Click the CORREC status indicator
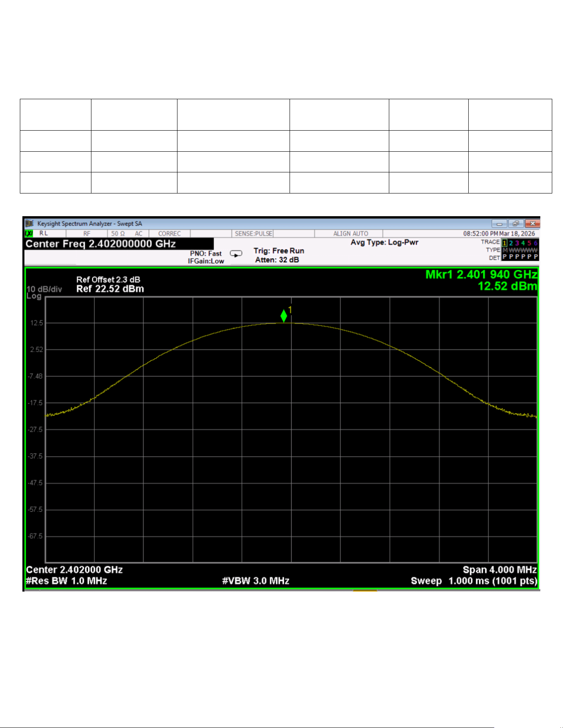Screen dimensions: 563x728 click(170, 234)
